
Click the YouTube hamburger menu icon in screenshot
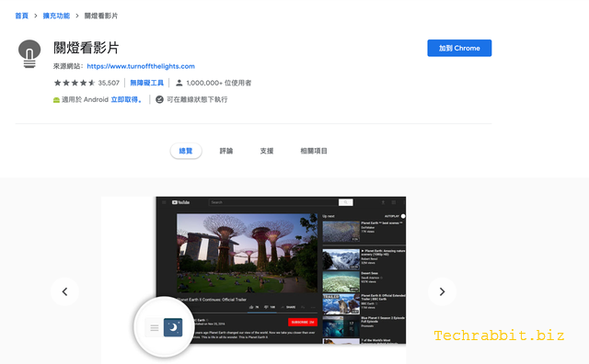point(164,202)
